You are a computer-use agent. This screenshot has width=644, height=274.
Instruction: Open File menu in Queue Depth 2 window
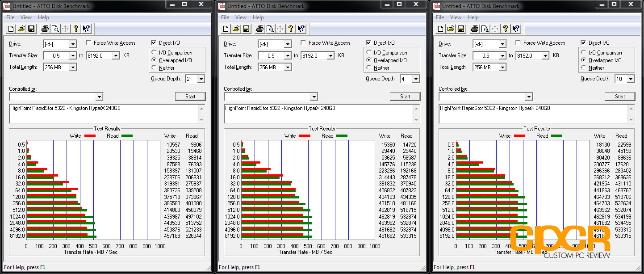[10, 17]
